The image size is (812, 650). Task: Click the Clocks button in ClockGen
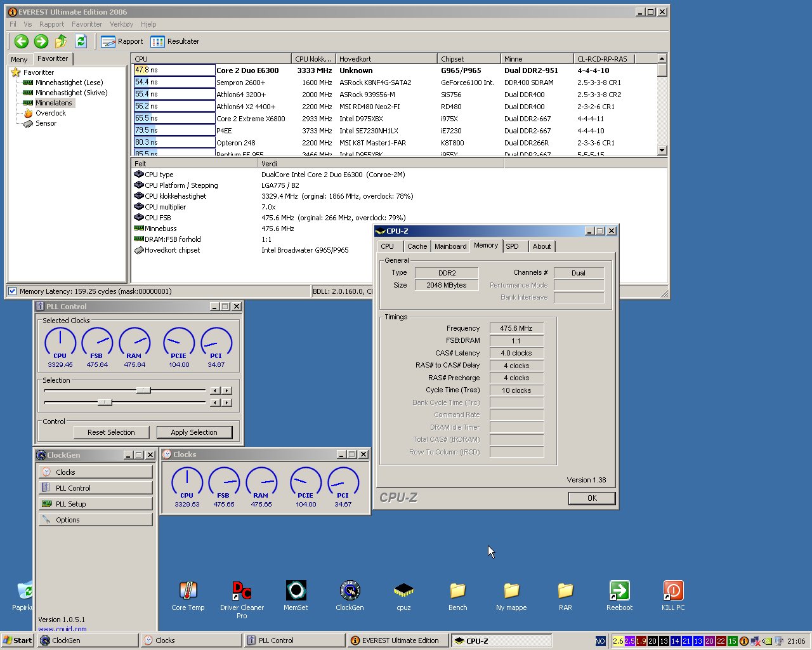point(96,472)
